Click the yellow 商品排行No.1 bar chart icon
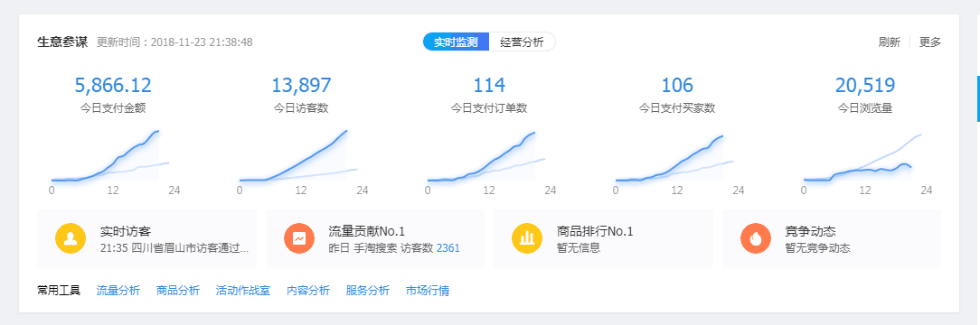 (x=527, y=238)
